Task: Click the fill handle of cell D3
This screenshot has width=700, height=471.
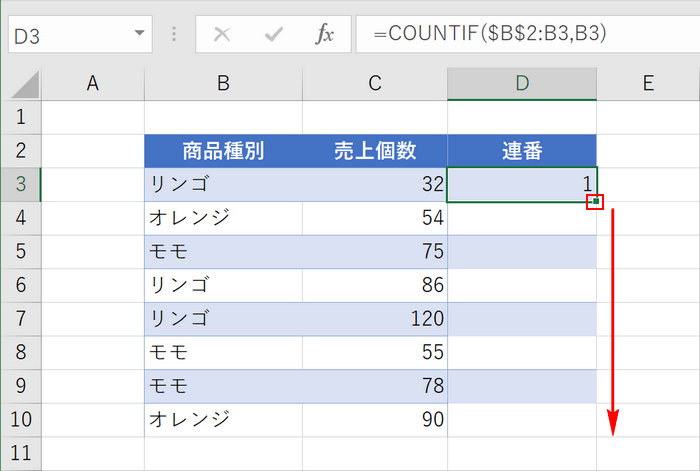Action: [596, 201]
